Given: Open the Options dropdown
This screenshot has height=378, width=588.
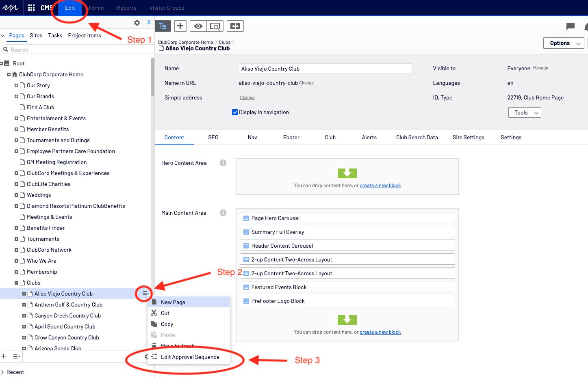Looking at the screenshot, I should (x=564, y=43).
